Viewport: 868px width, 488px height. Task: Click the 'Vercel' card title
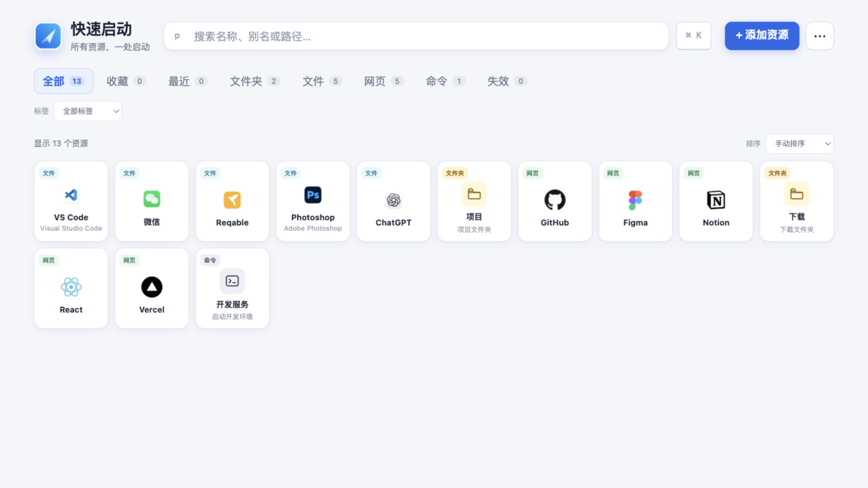click(152, 310)
